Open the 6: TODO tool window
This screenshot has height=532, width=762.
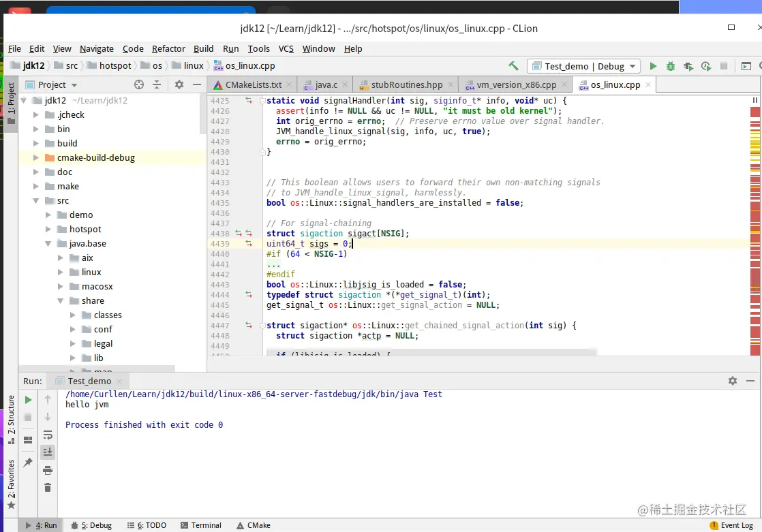pyautogui.click(x=147, y=525)
